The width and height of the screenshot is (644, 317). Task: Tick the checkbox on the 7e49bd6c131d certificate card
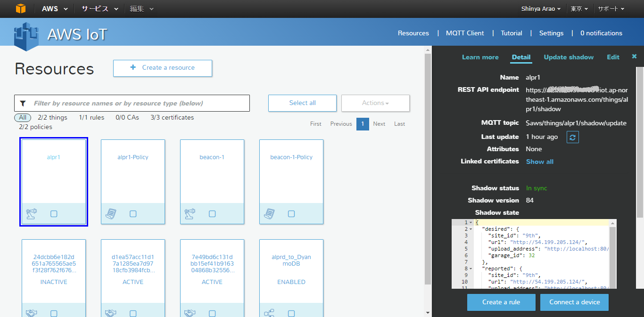click(x=212, y=314)
